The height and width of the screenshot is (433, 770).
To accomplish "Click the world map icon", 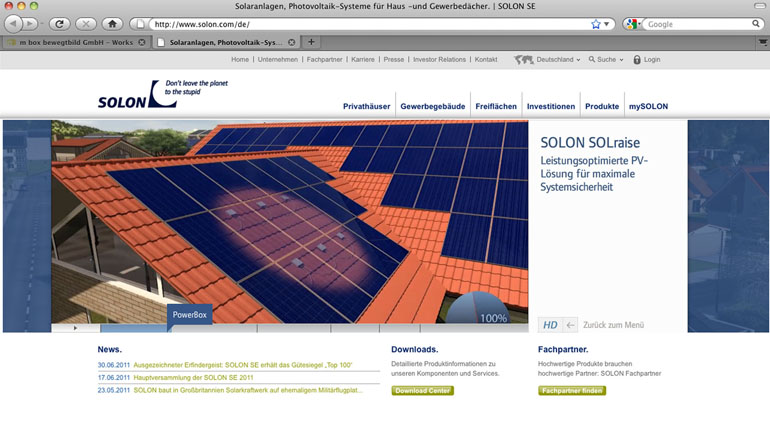I will [x=523, y=59].
